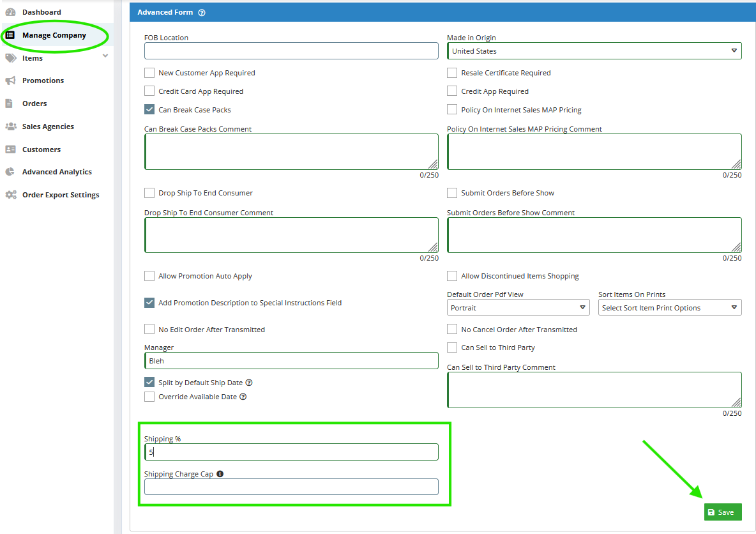Enable No Edit Order After Transmitted

[149, 330]
